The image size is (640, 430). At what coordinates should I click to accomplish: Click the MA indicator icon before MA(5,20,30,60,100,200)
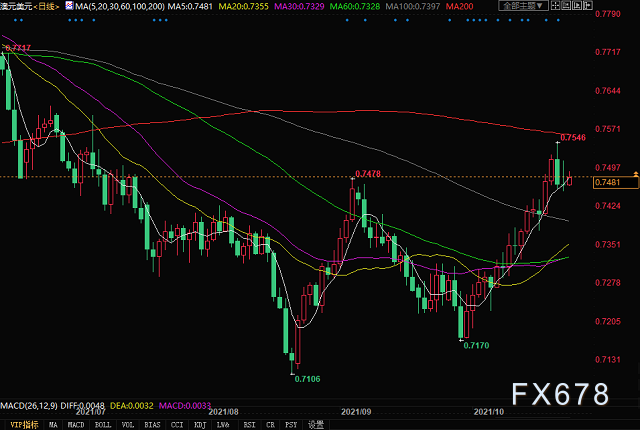[69, 6]
